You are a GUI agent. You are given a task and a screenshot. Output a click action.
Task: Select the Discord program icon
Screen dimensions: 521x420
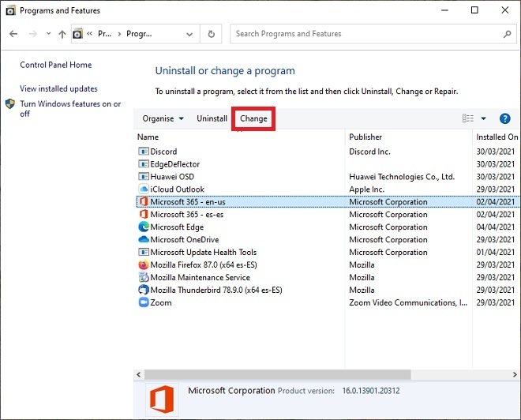click(143, 152)
